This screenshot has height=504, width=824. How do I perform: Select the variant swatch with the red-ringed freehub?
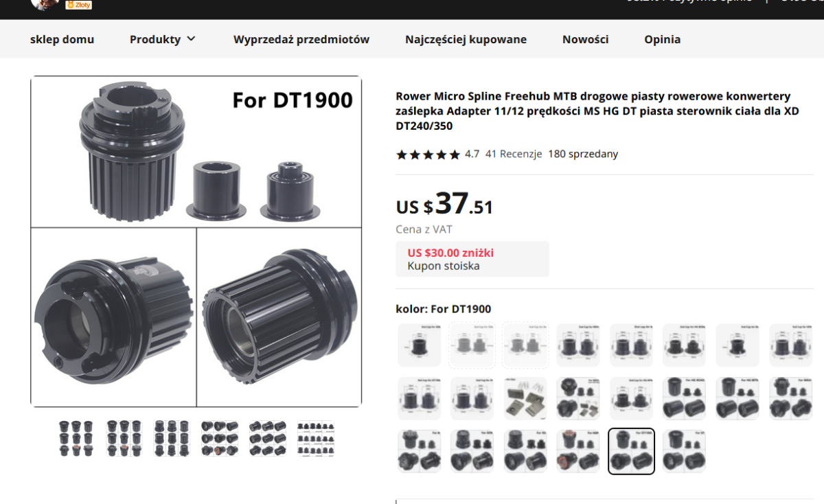[x=578, y=451]
